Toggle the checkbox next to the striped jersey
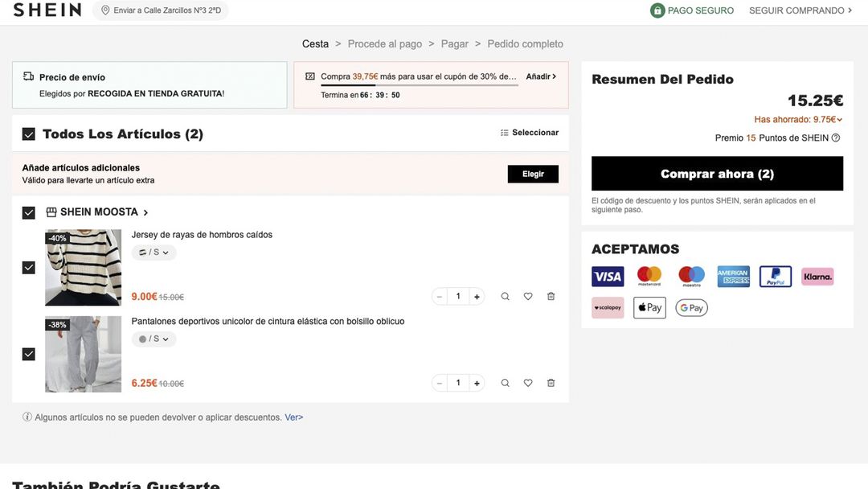Screen dimensions: 868x489 (28, 267)
